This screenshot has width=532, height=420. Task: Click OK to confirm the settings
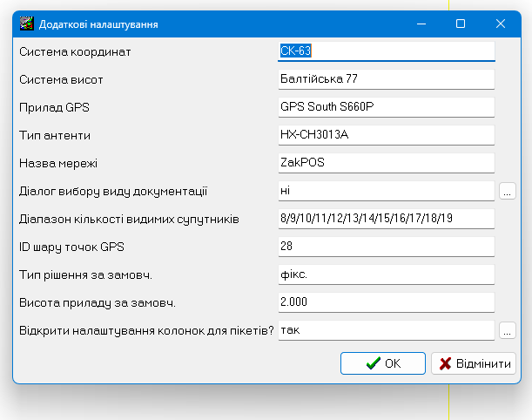pyautogui.click(x=382, y=363)
